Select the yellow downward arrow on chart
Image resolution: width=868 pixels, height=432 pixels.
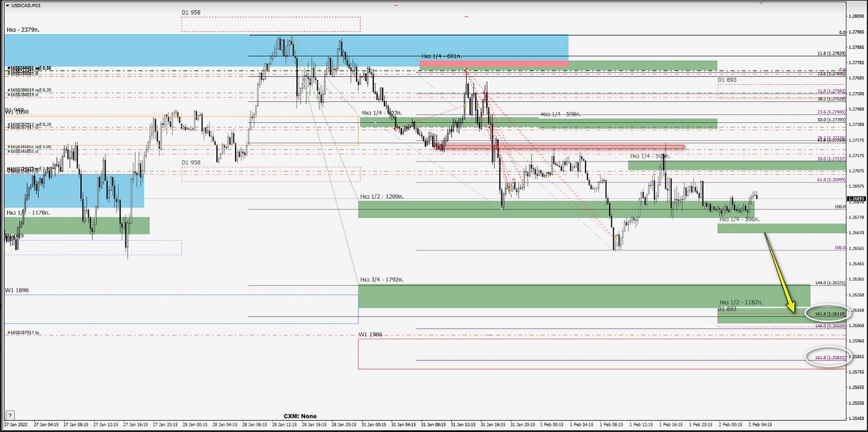pos(779,272)
